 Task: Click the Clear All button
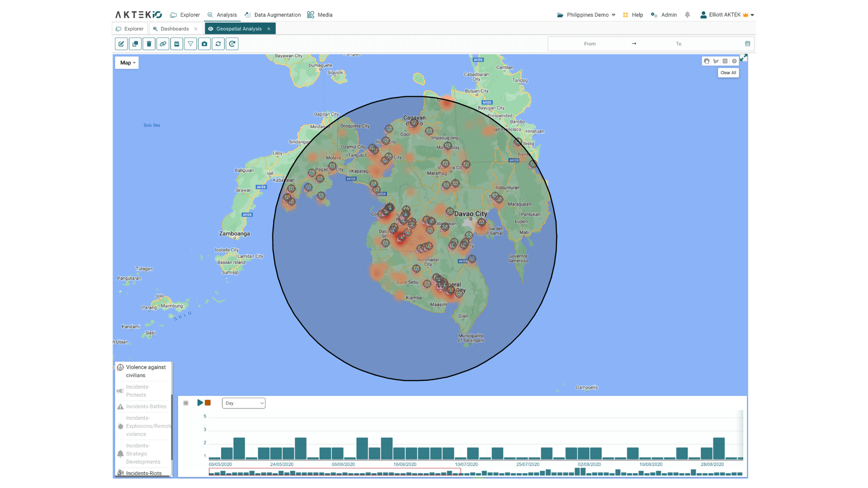[728, 73]
